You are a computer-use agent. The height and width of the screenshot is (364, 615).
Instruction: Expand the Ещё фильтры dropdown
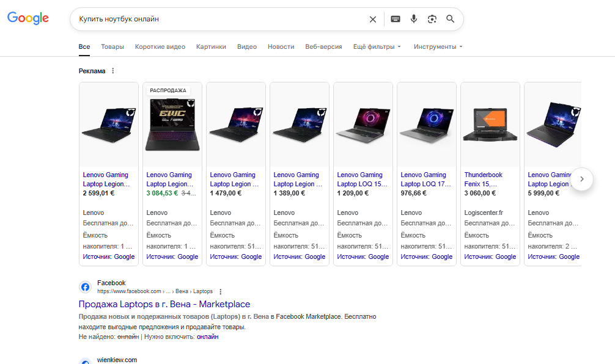377,46
